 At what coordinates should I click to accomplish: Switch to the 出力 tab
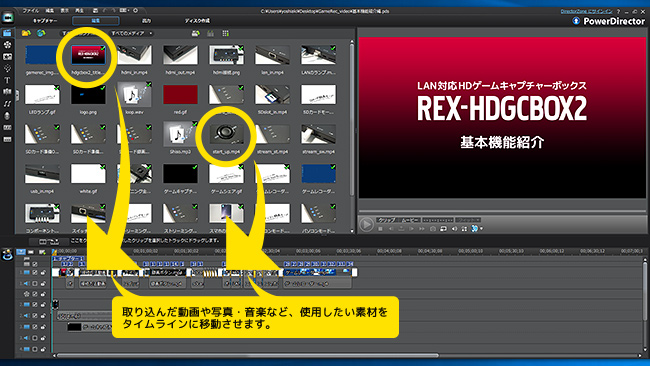click(x=147, y=21)
